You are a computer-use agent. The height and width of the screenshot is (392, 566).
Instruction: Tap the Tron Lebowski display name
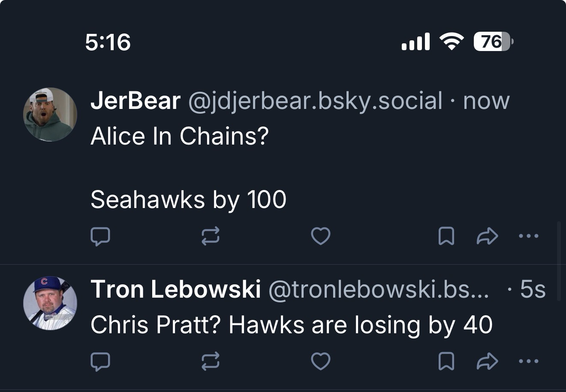[175, 289]
